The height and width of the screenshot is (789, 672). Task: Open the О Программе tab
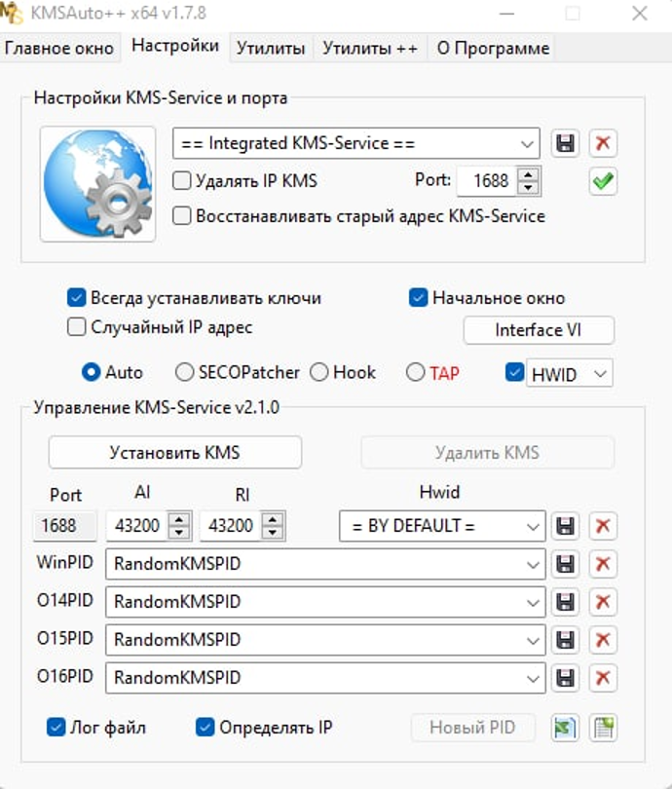click(493, 49)
